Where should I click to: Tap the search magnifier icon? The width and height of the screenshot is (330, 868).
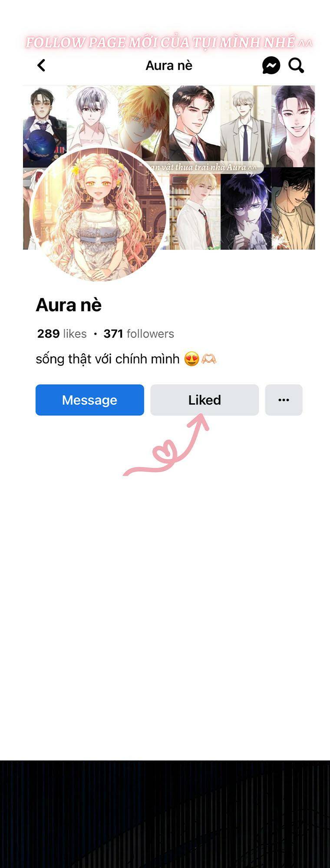coord(296,66)
